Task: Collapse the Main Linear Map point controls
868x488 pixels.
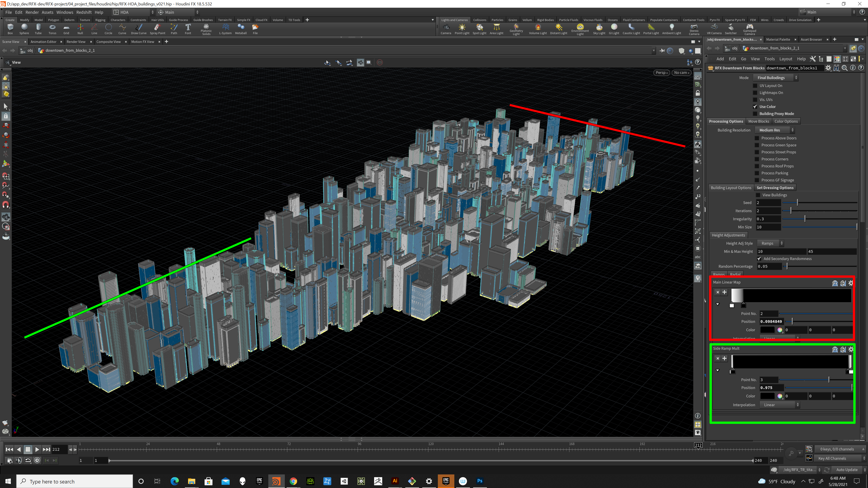Action: click(718, 304)
